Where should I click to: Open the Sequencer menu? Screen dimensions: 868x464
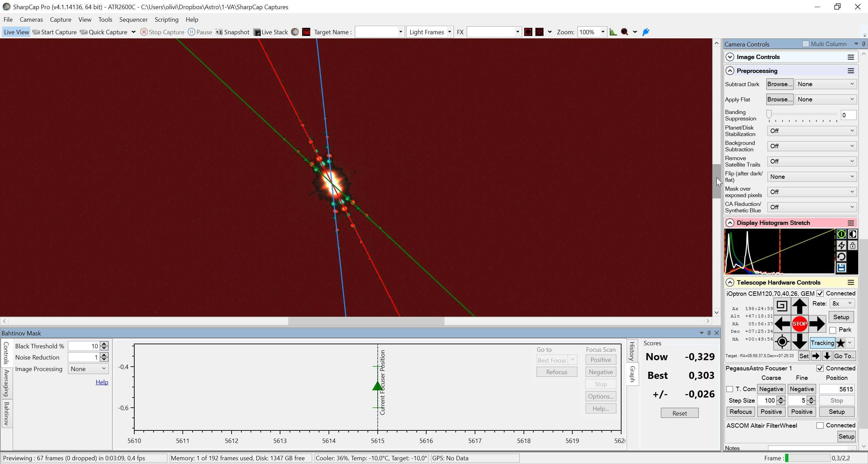pos(133,19)
